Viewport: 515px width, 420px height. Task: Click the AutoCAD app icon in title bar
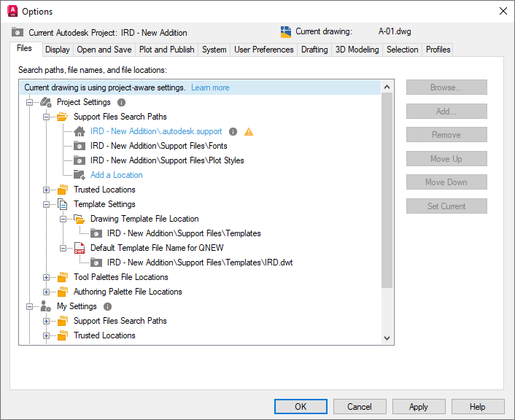[x=12, y=11]
